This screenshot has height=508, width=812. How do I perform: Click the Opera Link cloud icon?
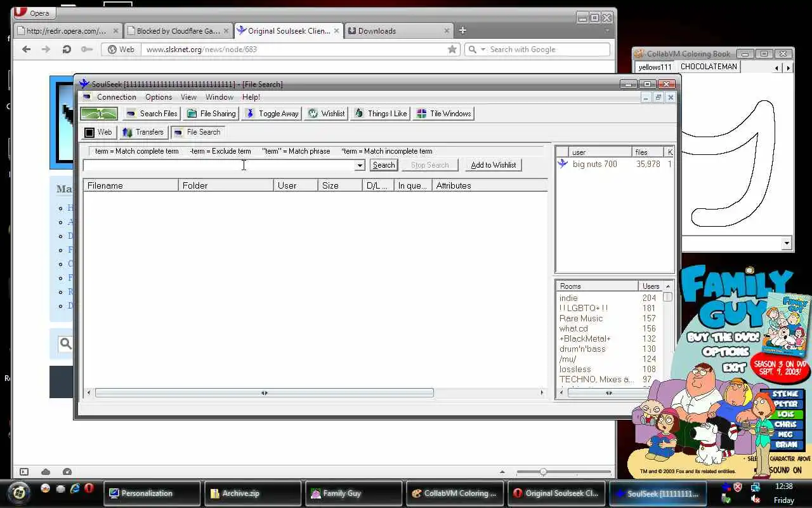point(46,472)
